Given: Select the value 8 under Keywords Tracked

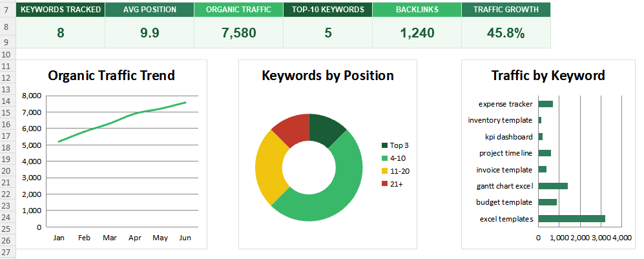Looking at the screenshot, I should (60, 33).
